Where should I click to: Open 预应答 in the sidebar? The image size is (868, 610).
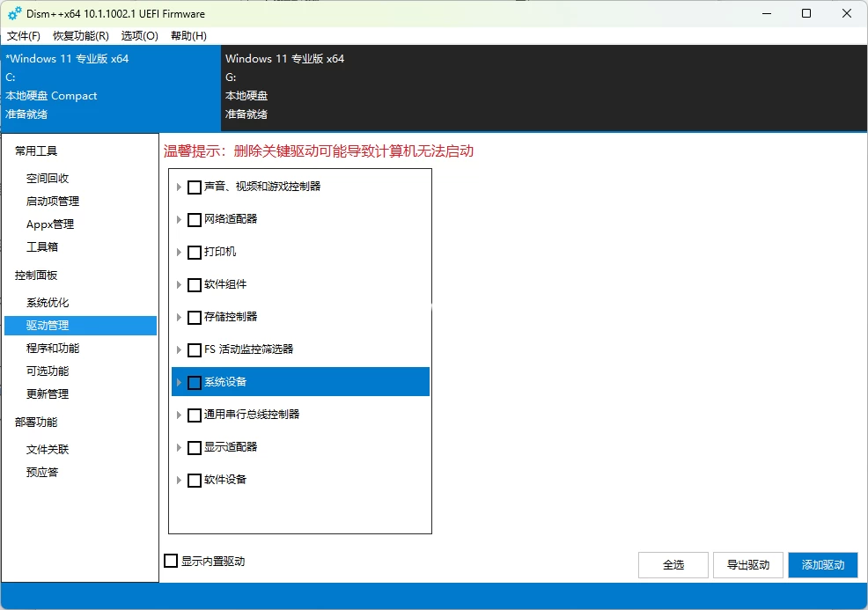pyautogui.click(x=42, y=472)
